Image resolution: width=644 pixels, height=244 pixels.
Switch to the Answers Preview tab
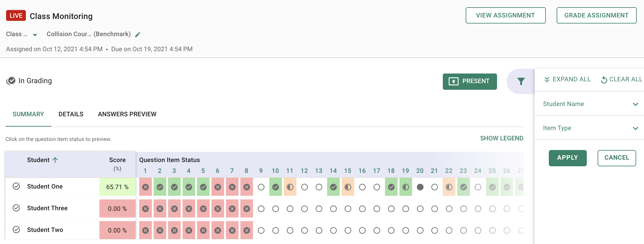127,114
